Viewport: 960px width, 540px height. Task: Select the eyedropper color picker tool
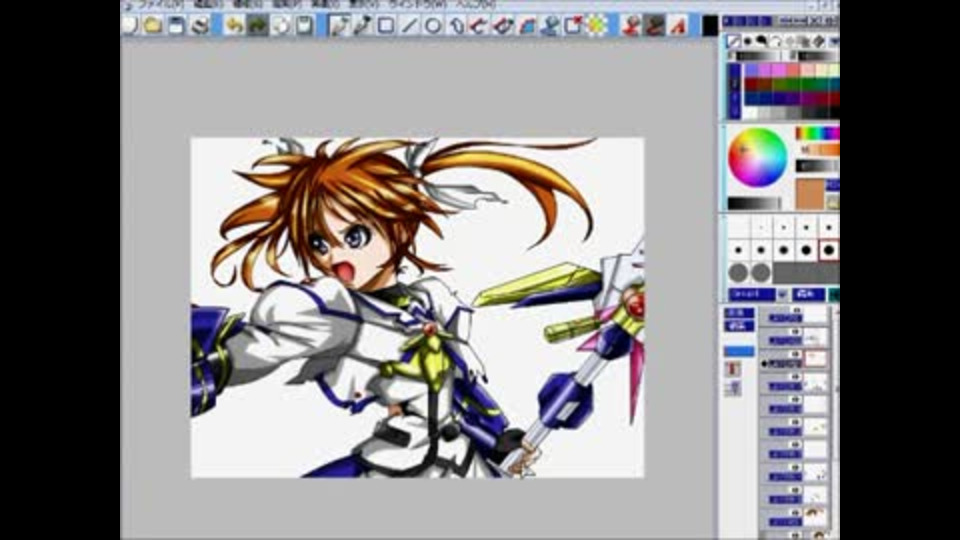coord(362,25)
